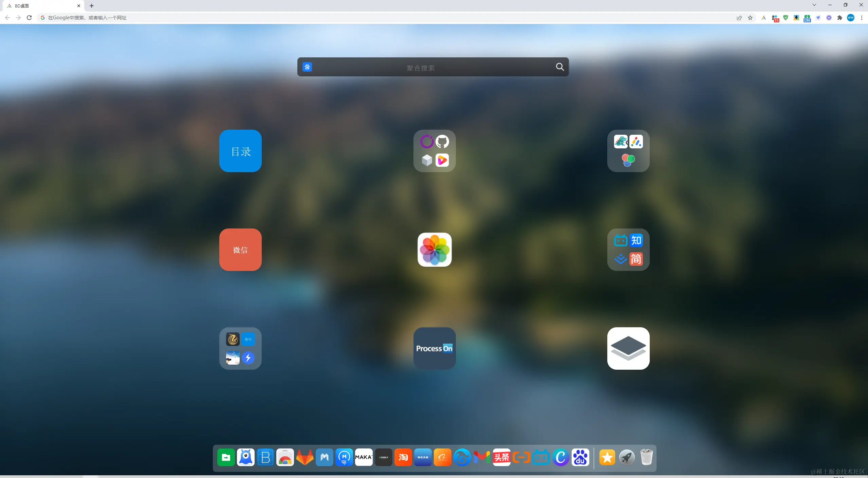Open the blue 目录 app tile
Screen dimensions: 868x478
240,151
